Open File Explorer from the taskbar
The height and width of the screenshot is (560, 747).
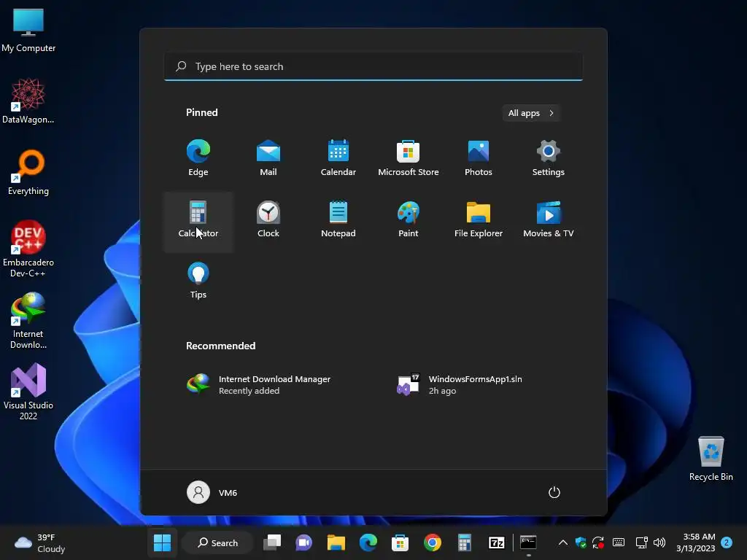(x=336, y=542)
